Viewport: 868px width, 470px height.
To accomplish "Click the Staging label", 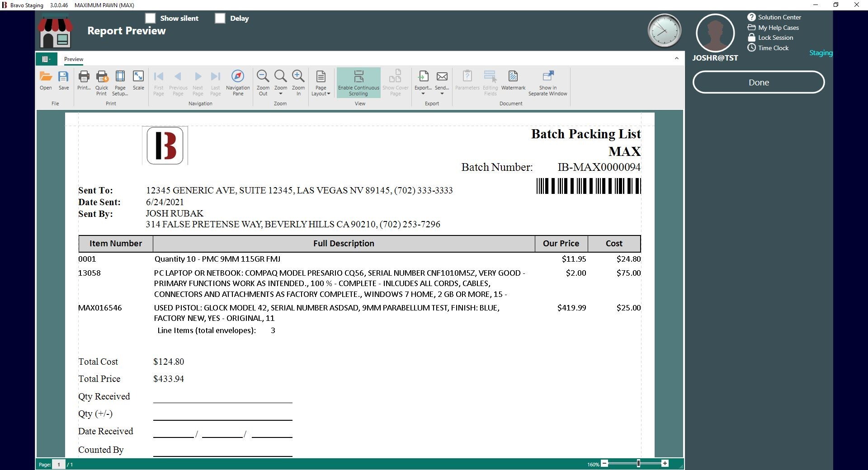I will (821, 53).
